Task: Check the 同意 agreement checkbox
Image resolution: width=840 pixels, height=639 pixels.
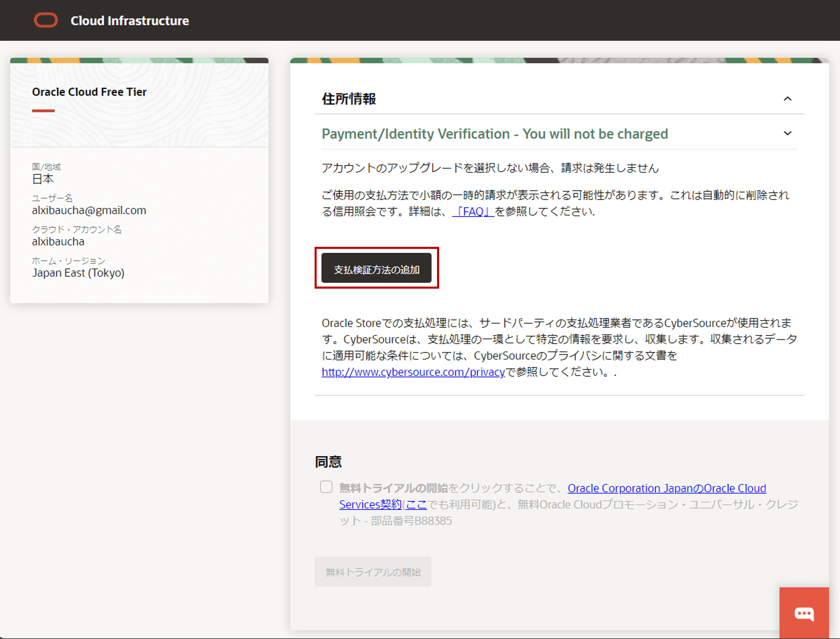Action: tap(326, 487)
